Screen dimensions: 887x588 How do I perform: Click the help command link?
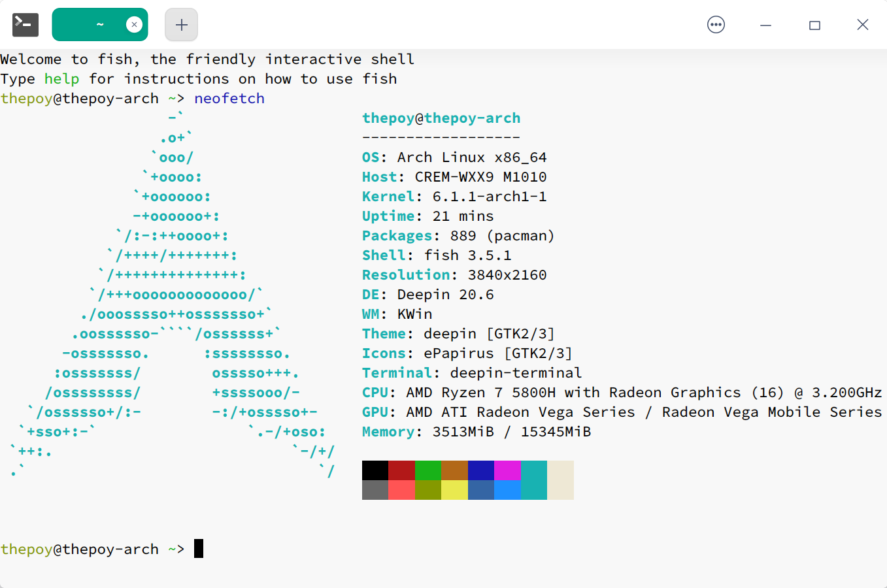pyautogui.click(x=61, y=78)
